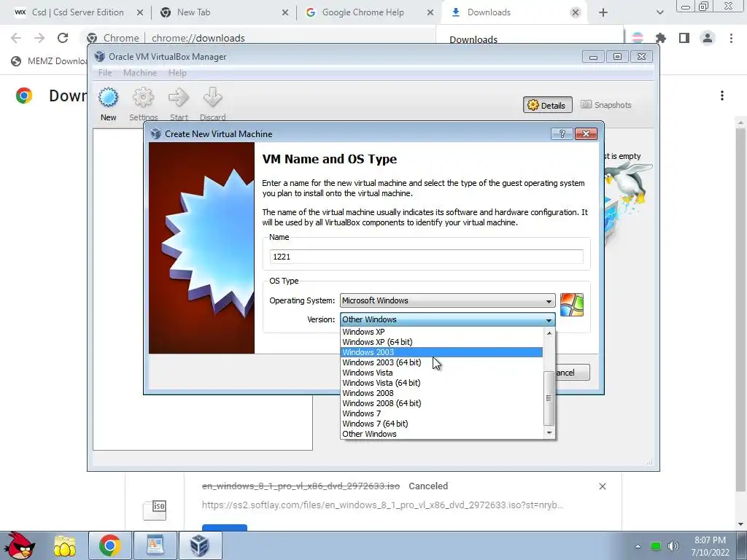Click the version list scrollbar thumb
This screenshot has width=747, height=560.
(549, 398)
